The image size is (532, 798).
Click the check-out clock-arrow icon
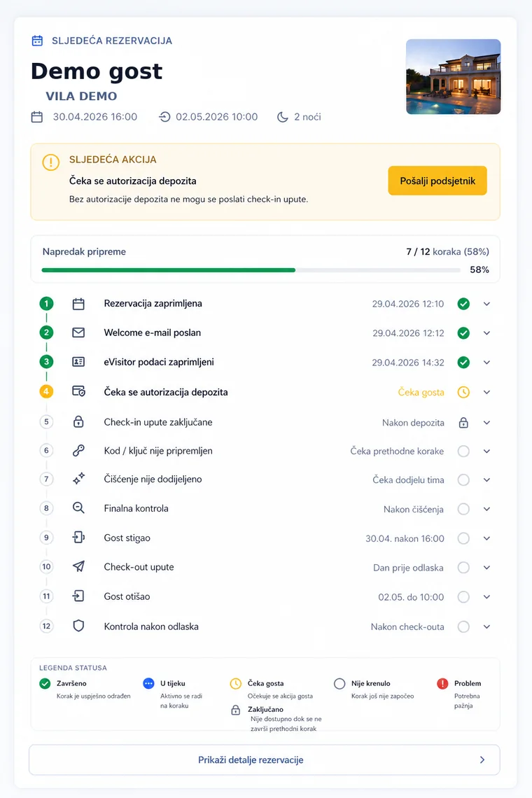[164, 117]
